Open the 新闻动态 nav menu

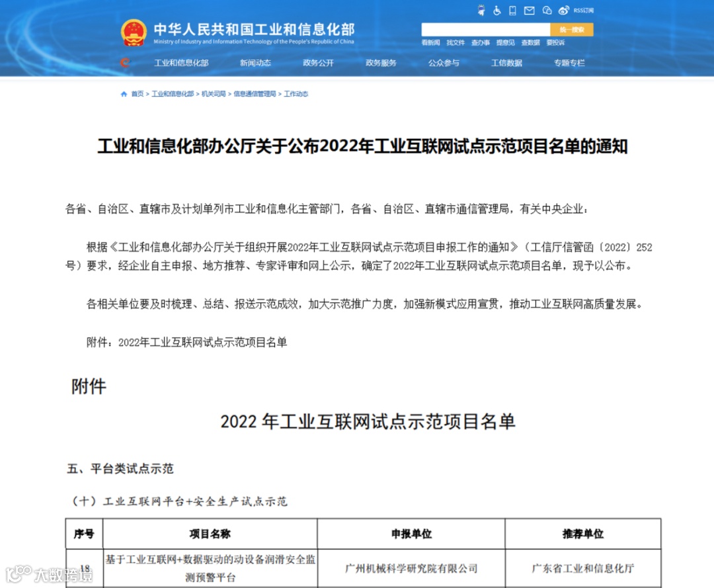click(x=255, y=63)
